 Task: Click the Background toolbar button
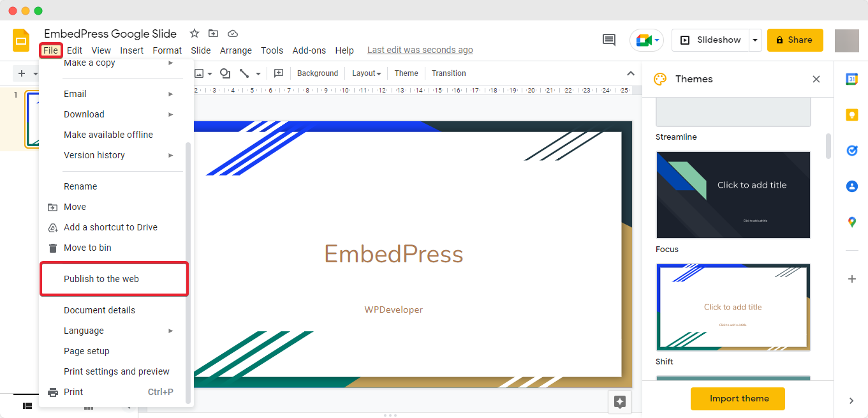click(x=318, y=73)
